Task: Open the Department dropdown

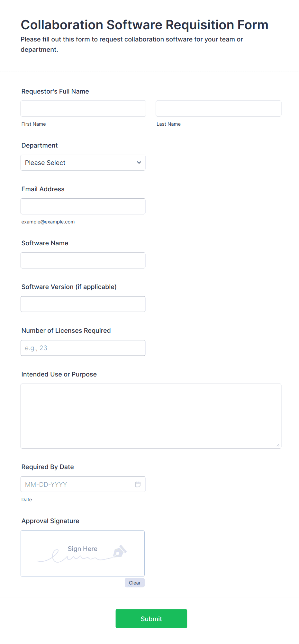Action: coord(83,163)
